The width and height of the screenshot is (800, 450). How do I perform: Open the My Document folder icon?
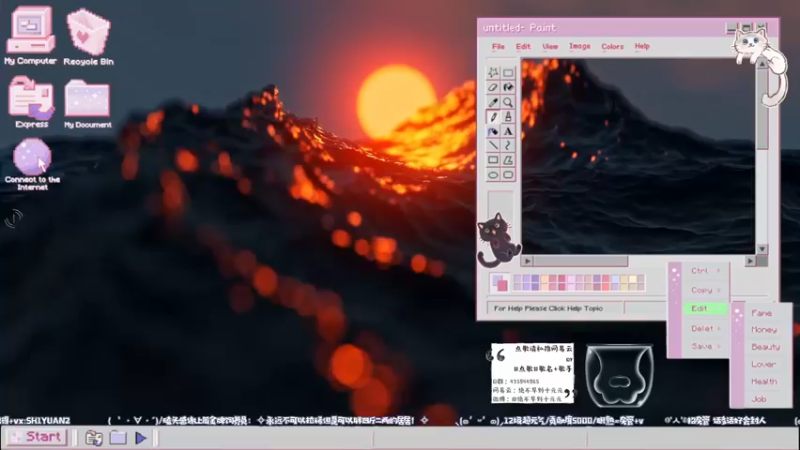[x=87, y=104]
